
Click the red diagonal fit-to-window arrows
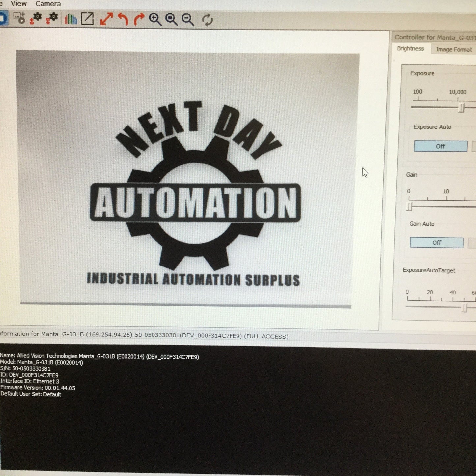106,19
